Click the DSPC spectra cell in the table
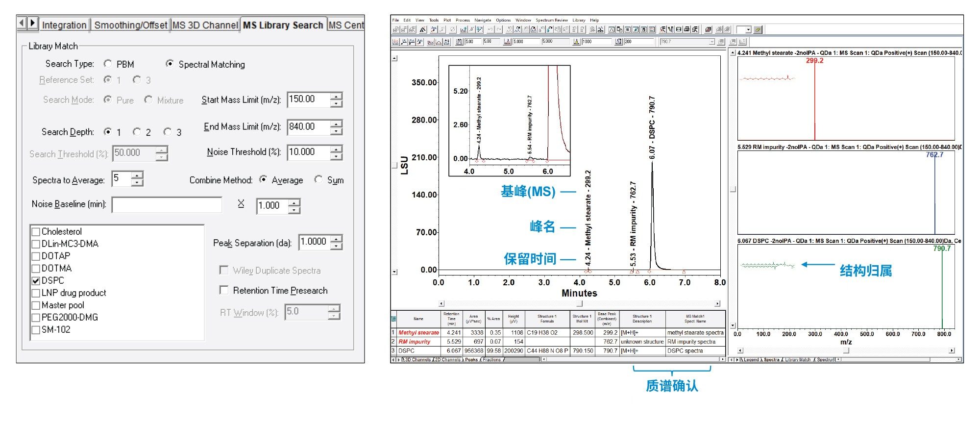Screen dimensions: 980x423 click(695, 350)
